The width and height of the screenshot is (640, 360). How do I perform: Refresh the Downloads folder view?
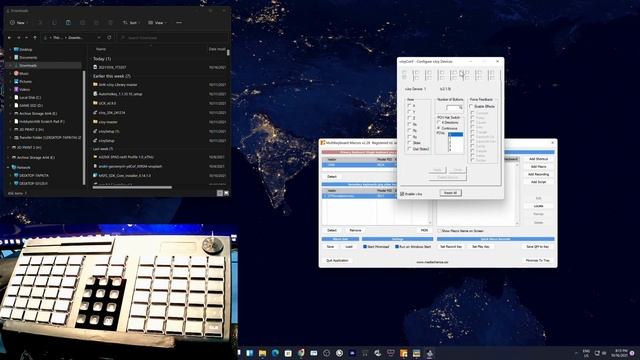click(x=109, y=38)
